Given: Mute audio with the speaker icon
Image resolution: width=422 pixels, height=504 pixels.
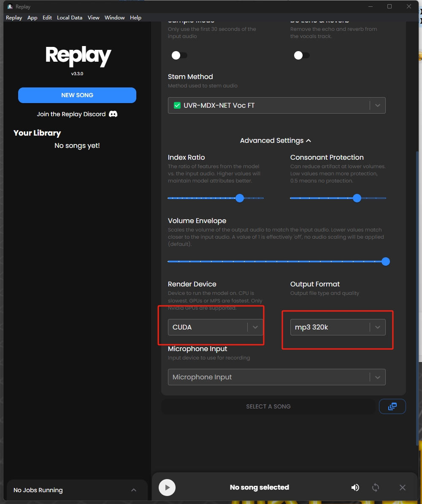Looking at the screenshot, I should pyautogui.click(x=355, y=488).
